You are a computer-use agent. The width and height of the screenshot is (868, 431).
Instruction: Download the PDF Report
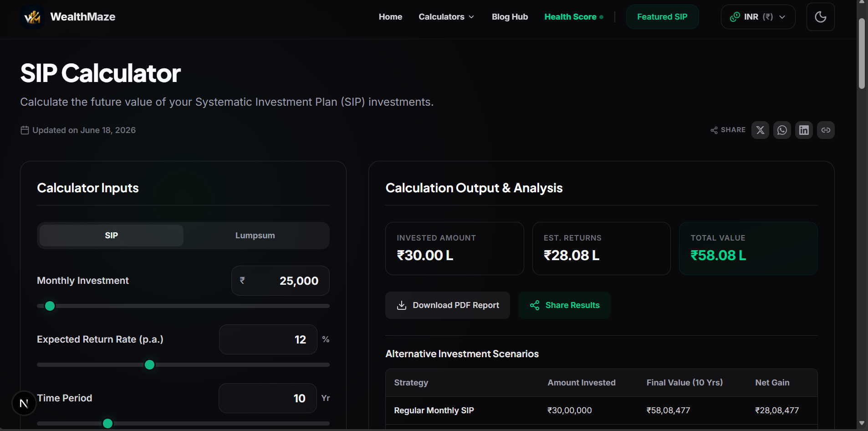448,305
